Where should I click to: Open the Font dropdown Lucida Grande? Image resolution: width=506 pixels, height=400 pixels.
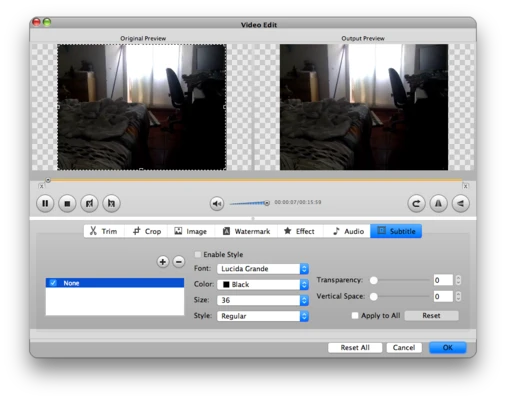[263, 269]
